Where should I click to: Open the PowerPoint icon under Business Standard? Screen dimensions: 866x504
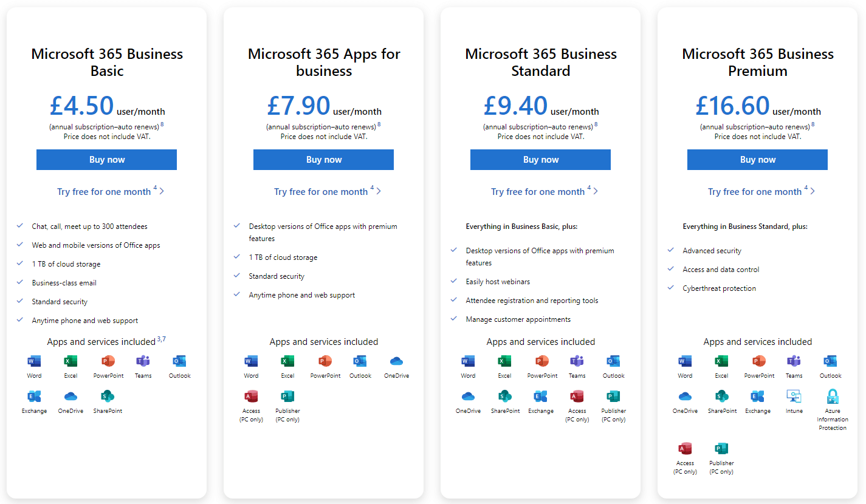(541, 361)
